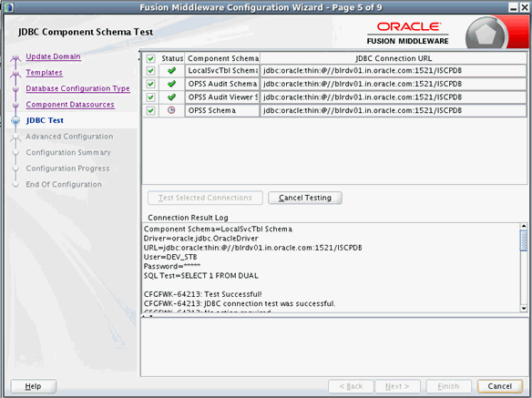The image size is (532, 398).
Task: Click JDBC URL cell of LocalSvcTbl Schema row
Action: pyautogui.click(x=394, y=70)
